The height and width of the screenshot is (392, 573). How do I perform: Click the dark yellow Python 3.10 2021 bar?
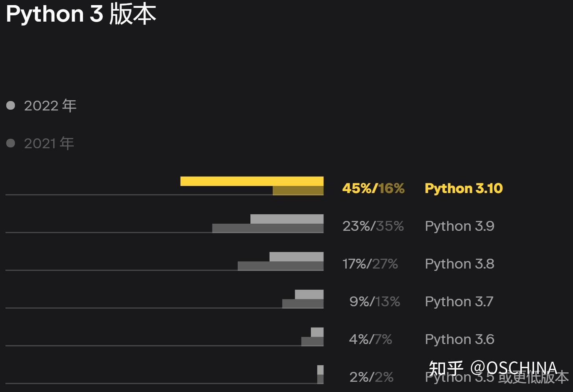pyautogui.click(x=298, y=191)
